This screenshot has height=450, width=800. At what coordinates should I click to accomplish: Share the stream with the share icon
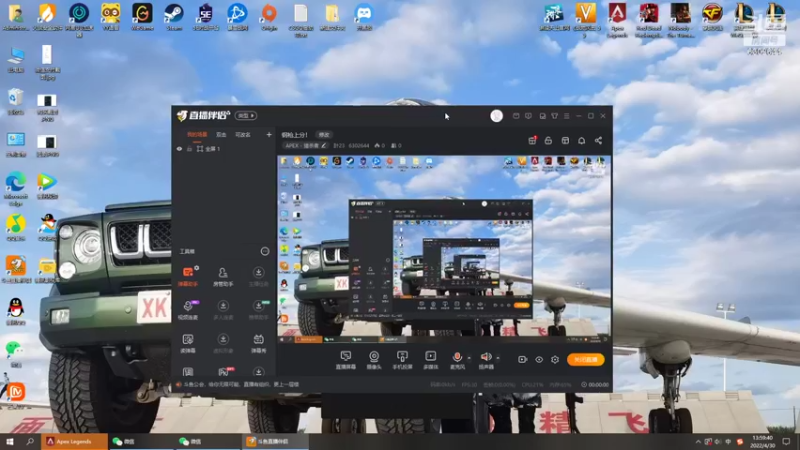tap(598, 140)
